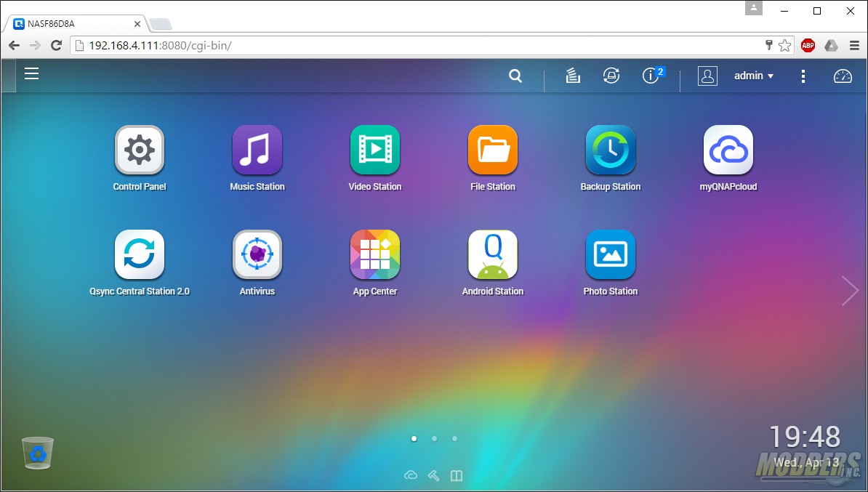The image size is (868, 492).
Task: Open external devices icon
Action: point(611,76)
